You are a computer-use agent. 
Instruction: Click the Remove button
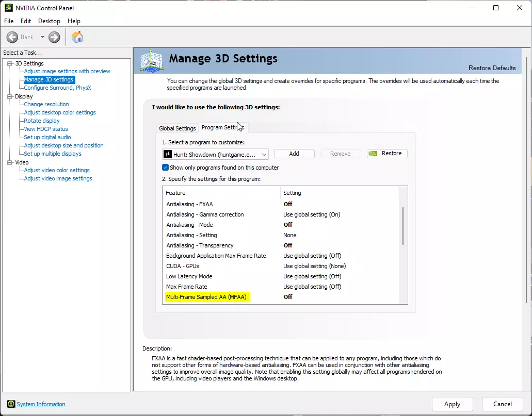coord(340,154)
